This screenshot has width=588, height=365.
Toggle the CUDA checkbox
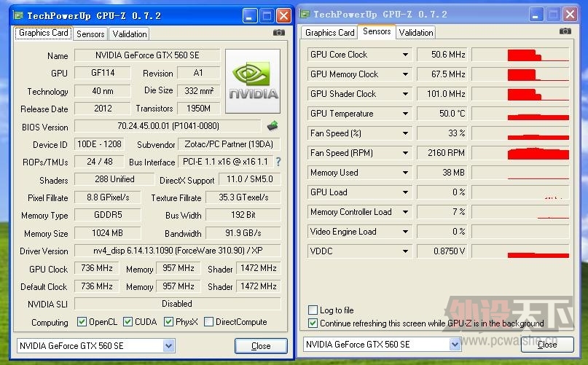pyautogui.click(x=128, y=322)
